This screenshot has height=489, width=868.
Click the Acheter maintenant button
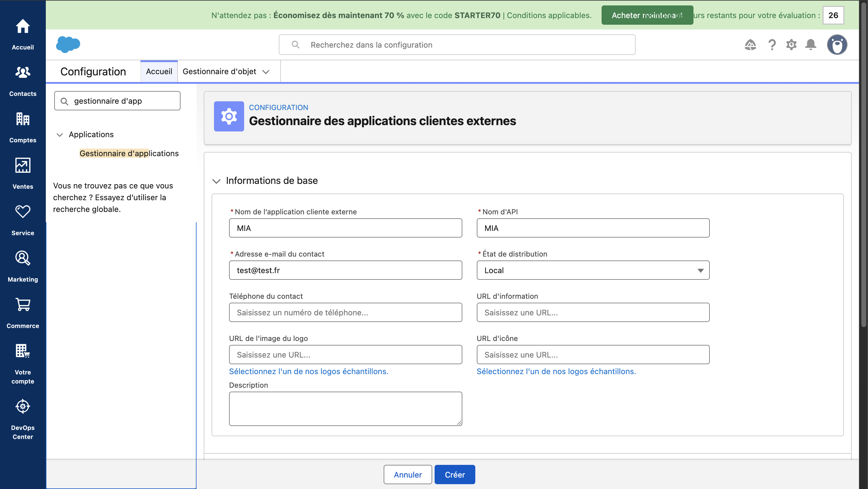[x=647, y=15]
